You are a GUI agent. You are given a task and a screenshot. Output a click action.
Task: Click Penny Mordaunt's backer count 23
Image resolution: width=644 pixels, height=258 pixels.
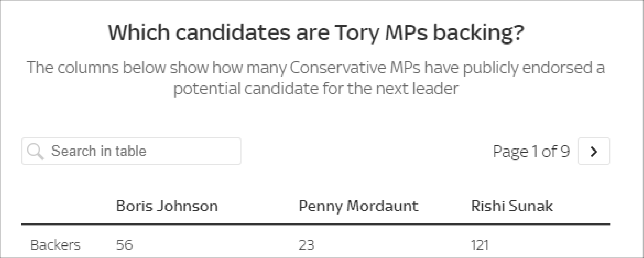coord(306,245)
